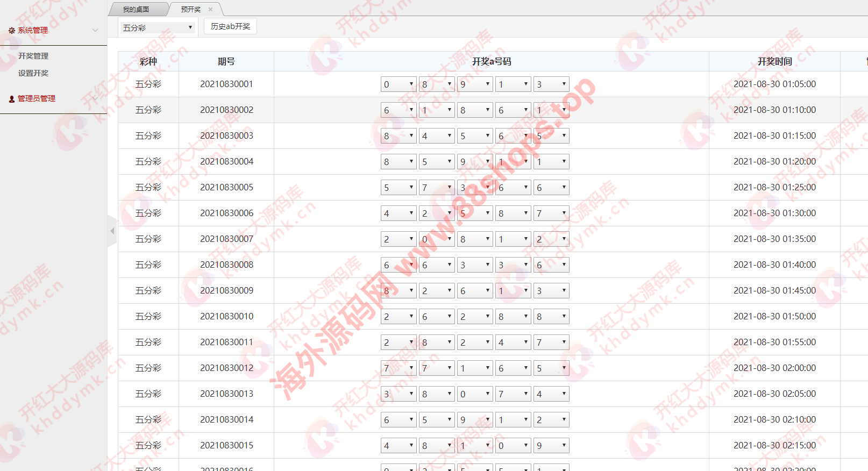Collapse the sidebar using the left arrow handle
The height and width of the screenshot is (471, 868).
tap(112, 231)
